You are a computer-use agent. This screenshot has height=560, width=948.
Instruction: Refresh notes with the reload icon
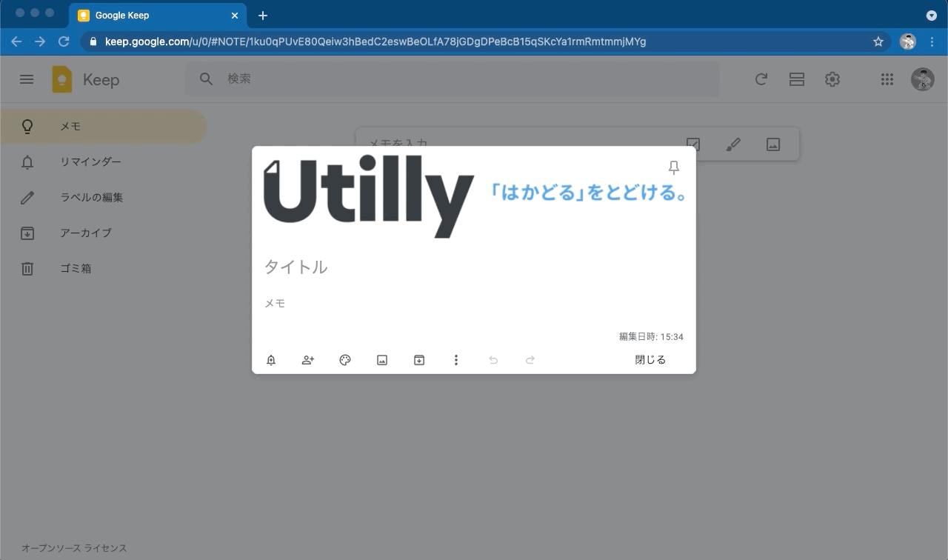tap(761, 79)
